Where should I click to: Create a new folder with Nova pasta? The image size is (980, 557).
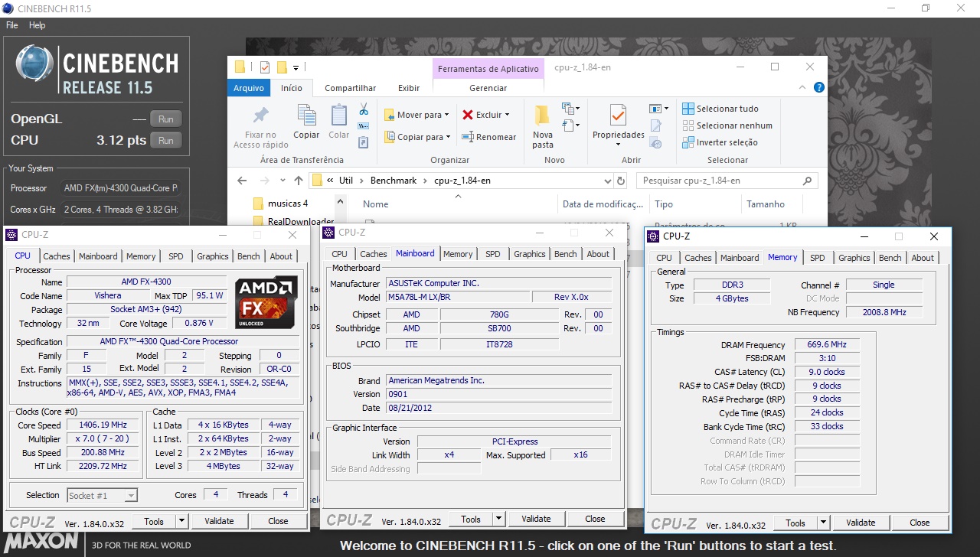pyautogui.click(x=543, y=127)
